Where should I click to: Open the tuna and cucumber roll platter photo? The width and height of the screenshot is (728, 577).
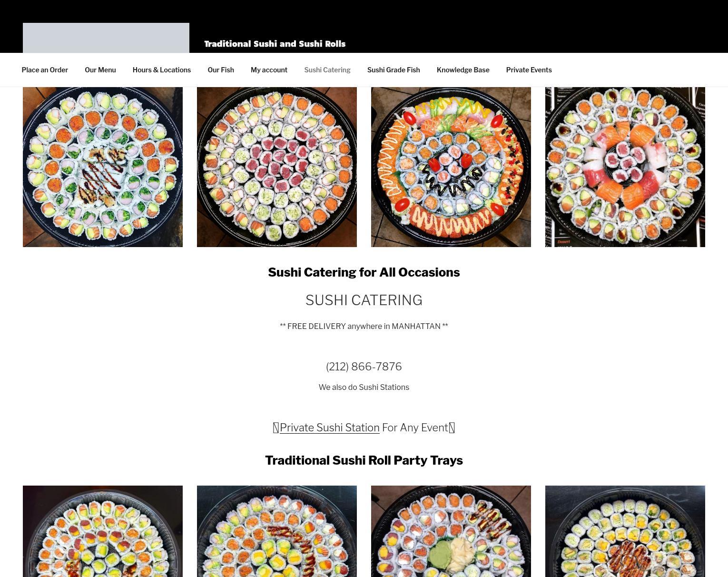click(x=277, y=167)
